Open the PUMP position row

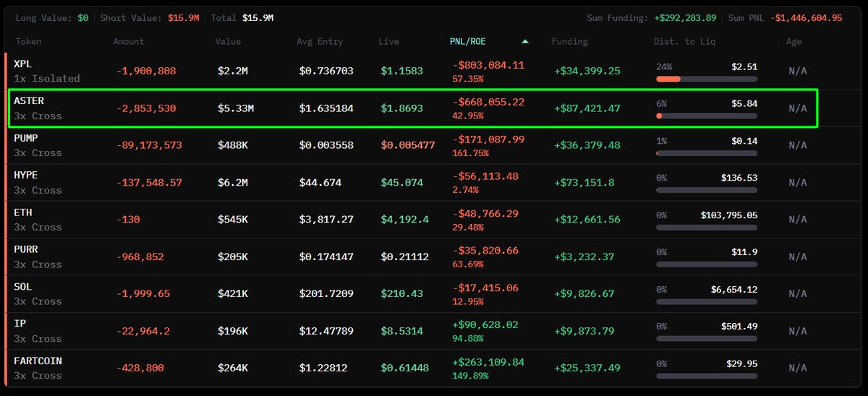pyautogui.click(x=26, y=138)
